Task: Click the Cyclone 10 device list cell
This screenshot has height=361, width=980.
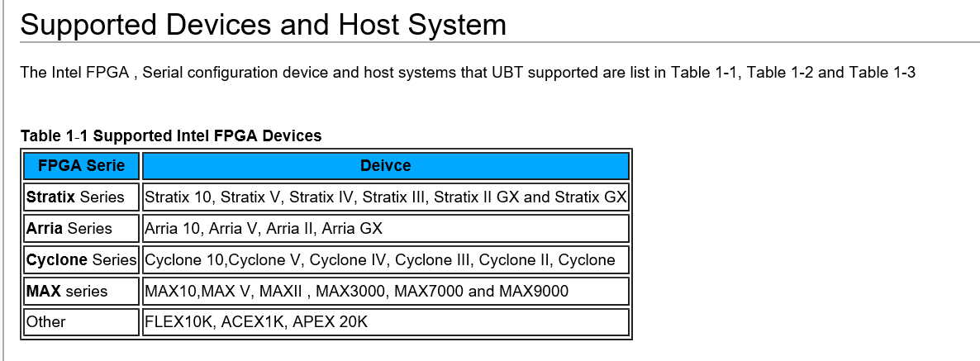Action: click(x=385, y=260)
